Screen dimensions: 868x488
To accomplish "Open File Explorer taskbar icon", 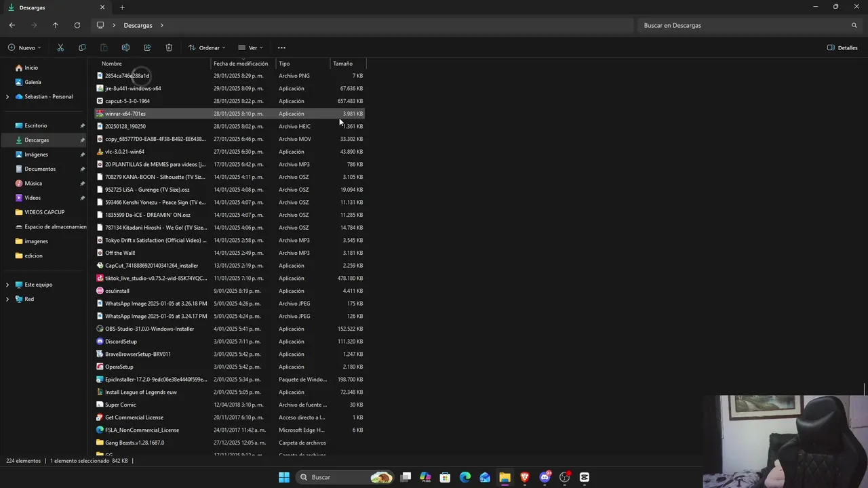I will coord(505,477).
